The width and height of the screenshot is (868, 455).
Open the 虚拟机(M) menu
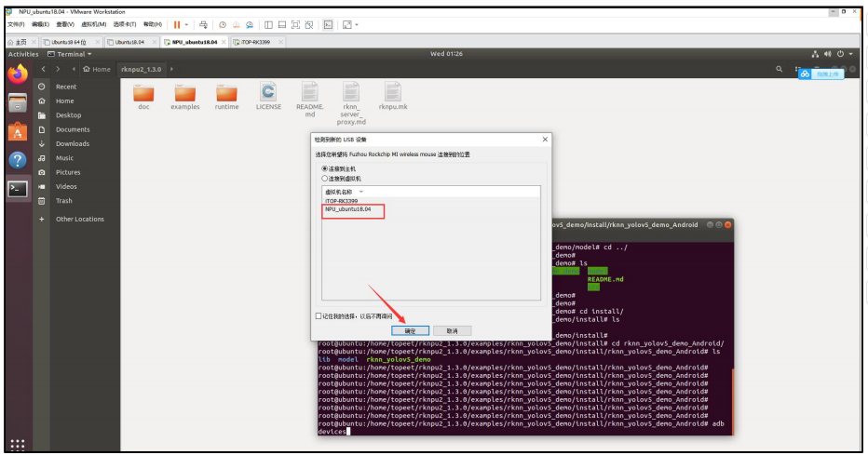(x=93, y=24)
